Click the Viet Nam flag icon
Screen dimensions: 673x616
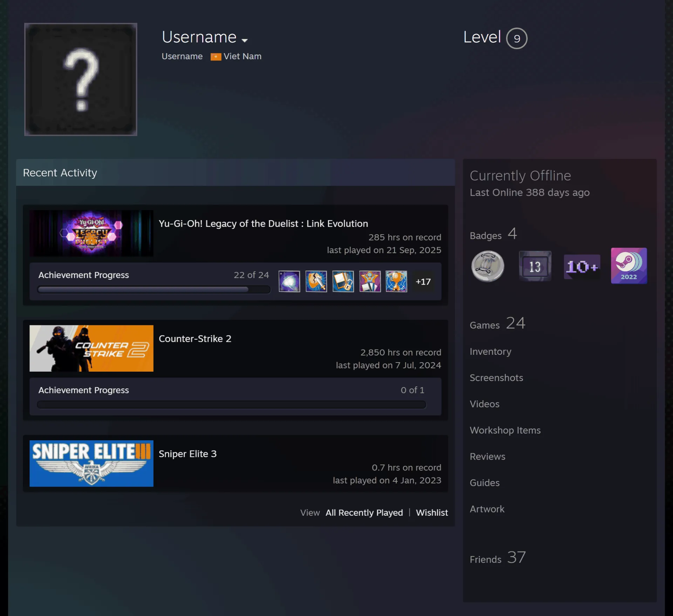point(216,57)
